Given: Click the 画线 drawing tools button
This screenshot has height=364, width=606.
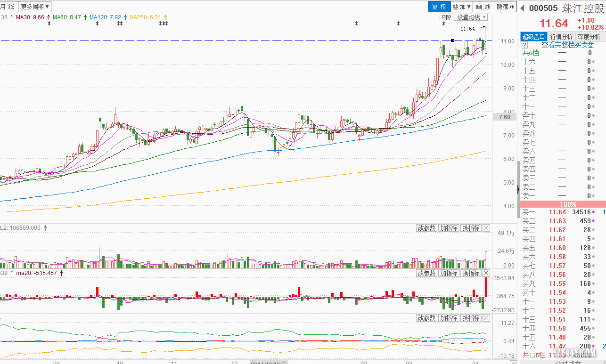Looking at the screenshot, I should 483,7.
